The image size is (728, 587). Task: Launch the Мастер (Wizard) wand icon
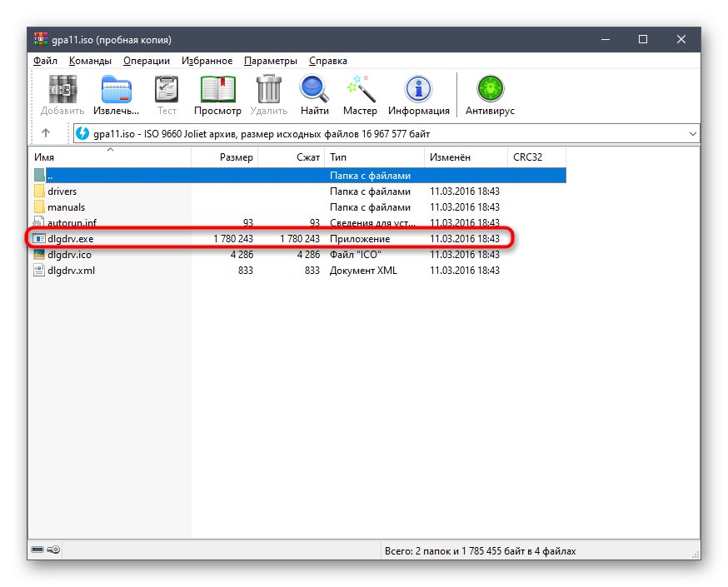pos(361,89)
